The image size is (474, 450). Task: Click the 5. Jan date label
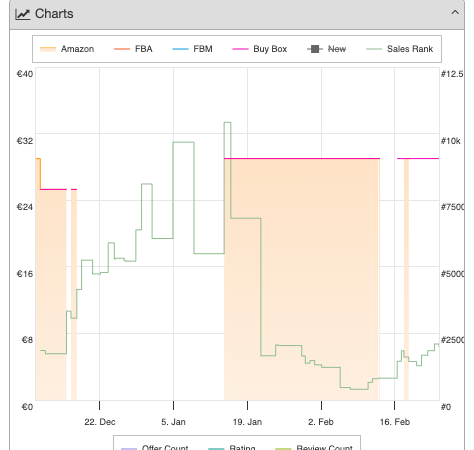coord(173,422)
